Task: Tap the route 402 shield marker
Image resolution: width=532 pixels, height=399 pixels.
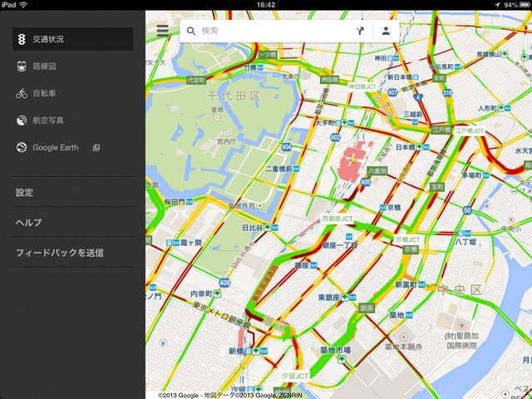Action: pos(335,137)
